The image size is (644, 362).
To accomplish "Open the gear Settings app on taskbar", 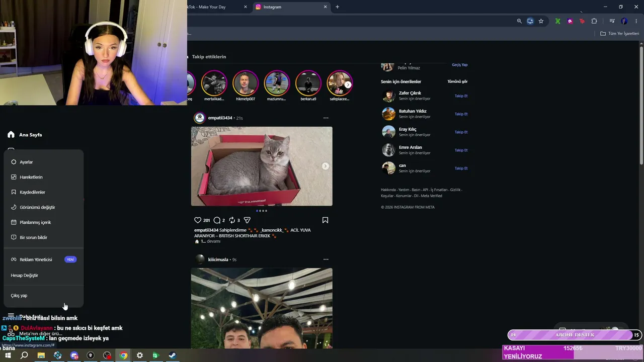I will pos(140,355).
